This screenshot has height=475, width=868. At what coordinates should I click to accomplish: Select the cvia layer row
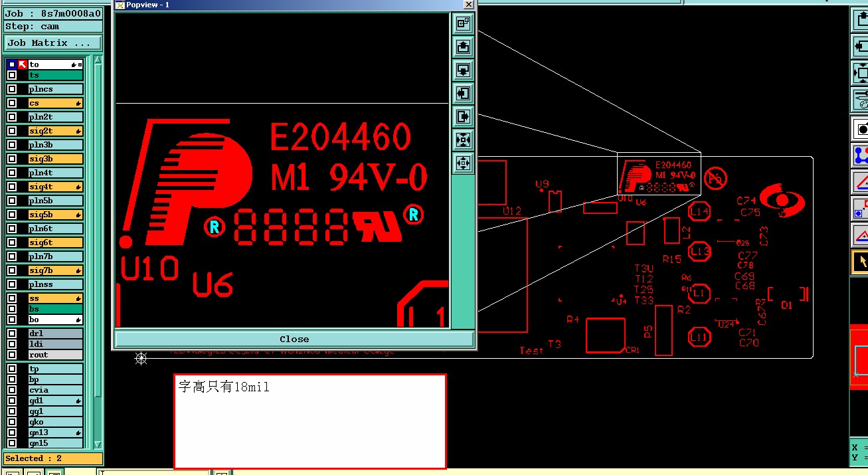click(x=55, y=390)
